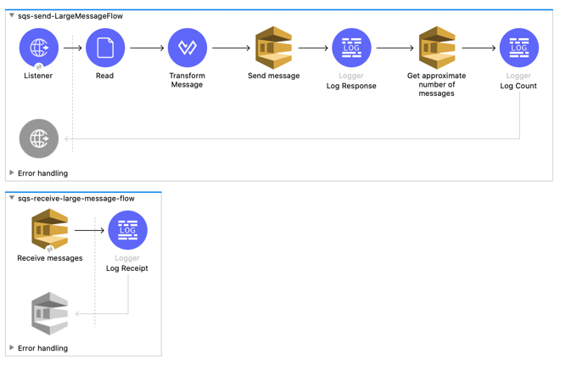The height and width of the screenshot is (366, 588).
Task: Select the HTTP Listener component icon
Action: click(x=38, y=48)
